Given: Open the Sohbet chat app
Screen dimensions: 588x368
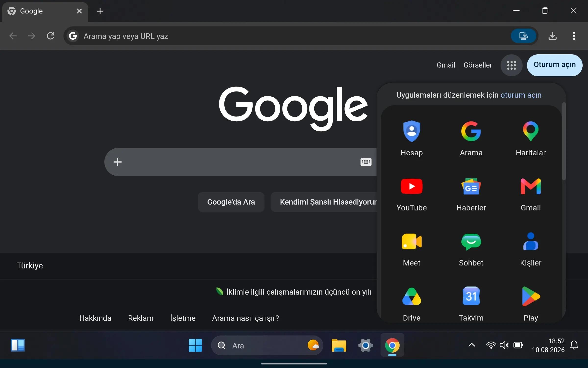Looking at the screenshot, I should [x=471, y=249].
